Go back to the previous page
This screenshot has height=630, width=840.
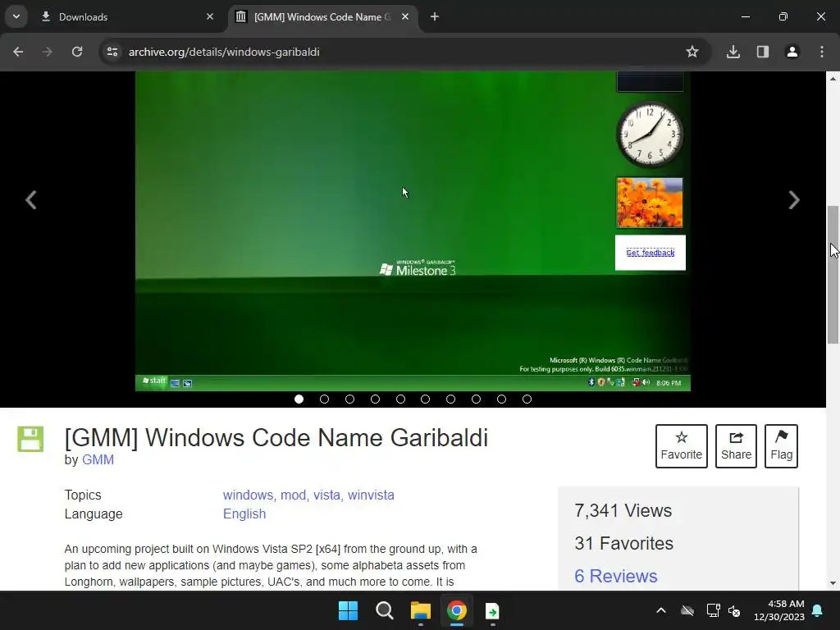click(18, 52)
